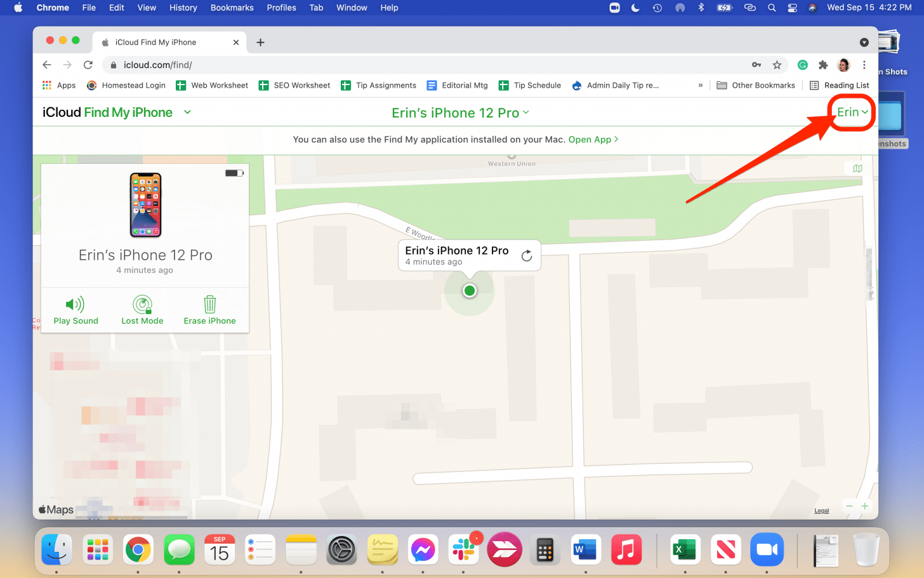Viewport: 924px width, 578px height.
Task: Open Slack from the Dock
Action: click(x=464, y=549)
